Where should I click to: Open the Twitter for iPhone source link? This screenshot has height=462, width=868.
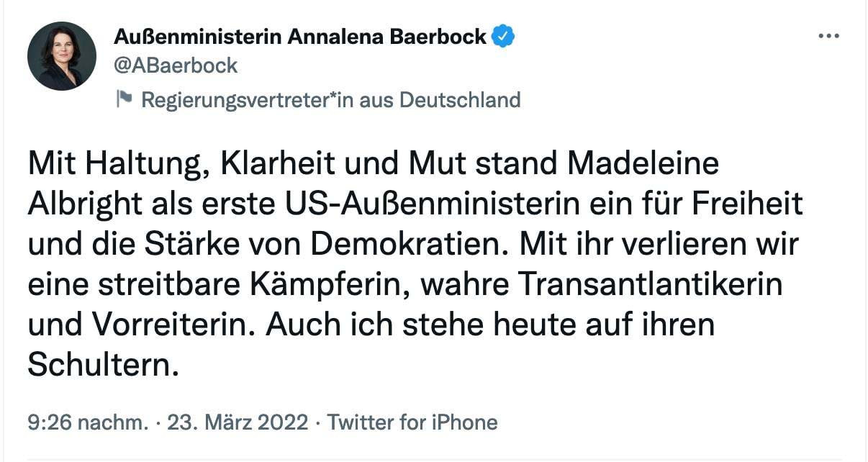coord(412,422)
